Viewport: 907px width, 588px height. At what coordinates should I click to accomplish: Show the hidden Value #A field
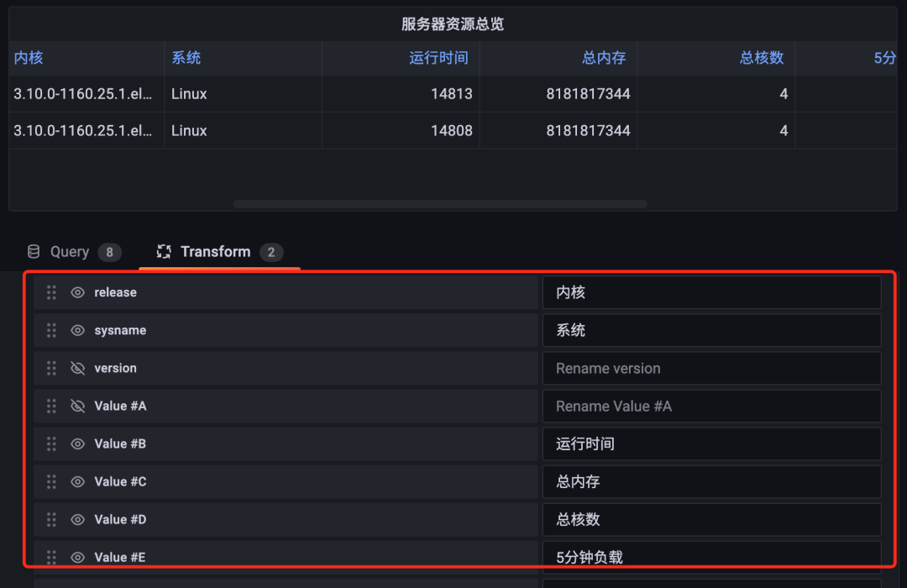(77, 407)
